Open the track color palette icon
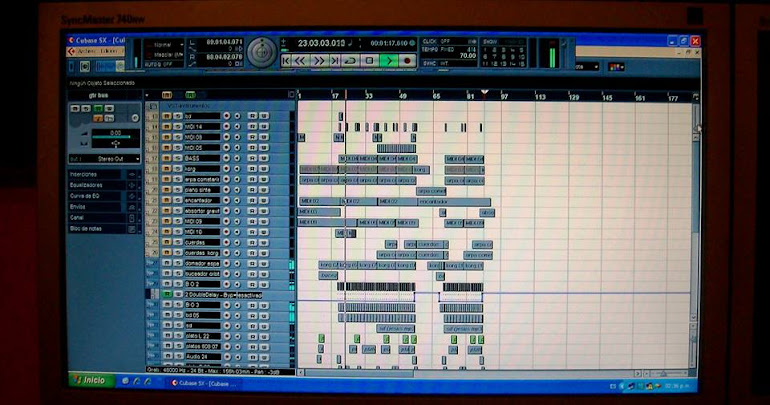This screenshot has width=770, height=405. click(614, 67)
